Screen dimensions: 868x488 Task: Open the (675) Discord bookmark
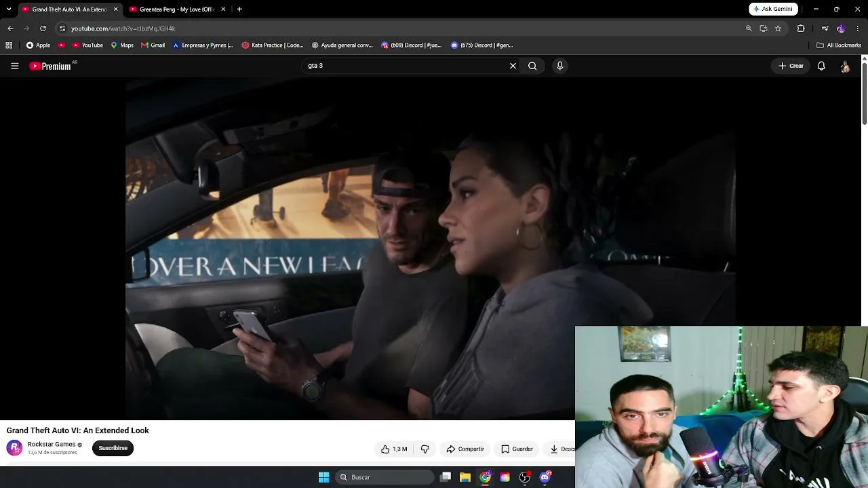click(x=482, y=45)
